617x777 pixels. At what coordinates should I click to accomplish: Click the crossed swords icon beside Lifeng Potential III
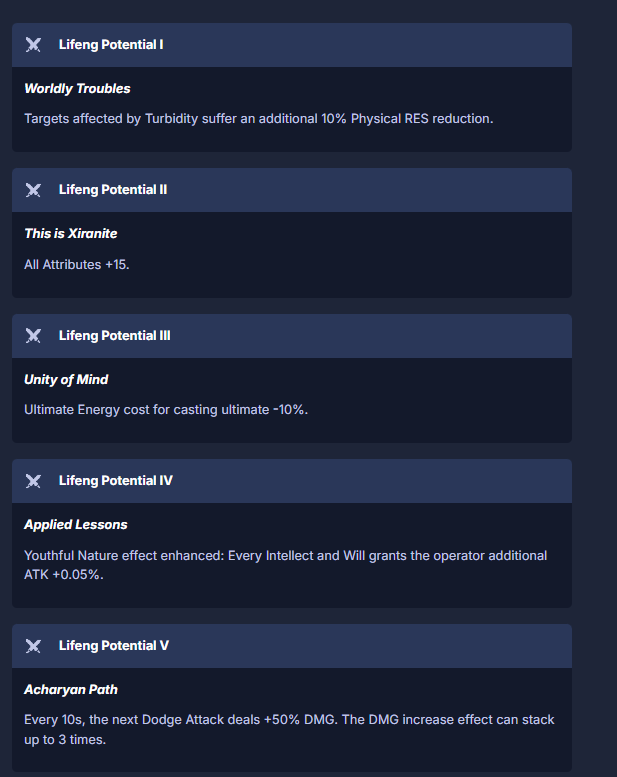pyautogui.click(x=33, y=336)
